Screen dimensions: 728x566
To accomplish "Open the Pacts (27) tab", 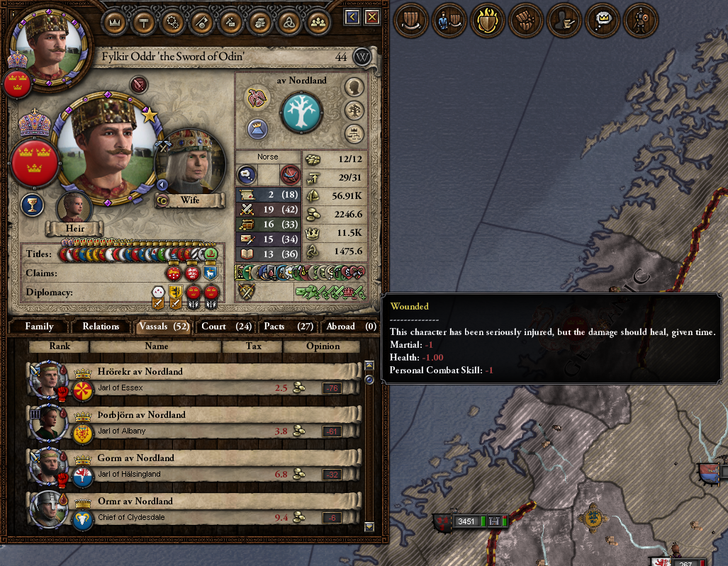I will point(289,326).
